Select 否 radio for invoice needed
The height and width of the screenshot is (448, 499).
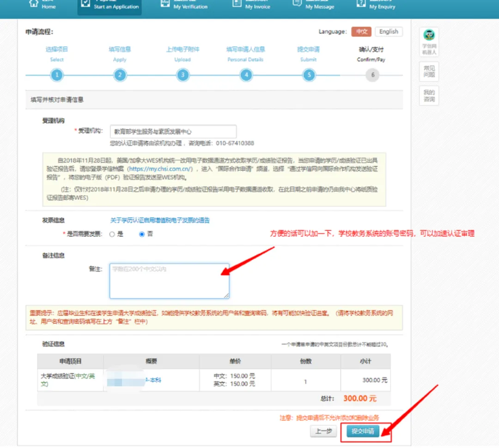(142, 234)
